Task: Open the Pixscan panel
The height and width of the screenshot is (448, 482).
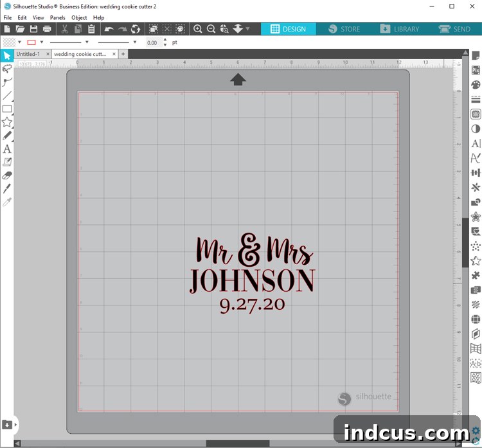Action: [476, 70]
